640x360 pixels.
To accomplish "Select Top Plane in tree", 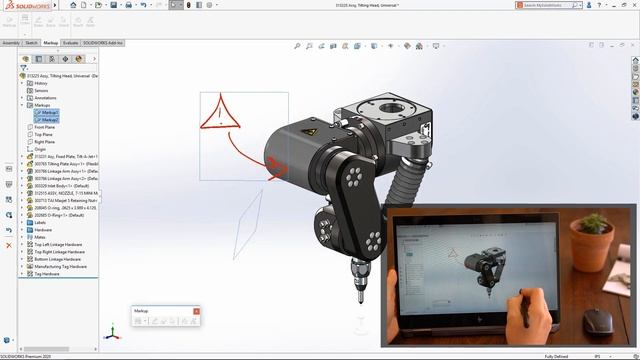I will coord(40,135).
